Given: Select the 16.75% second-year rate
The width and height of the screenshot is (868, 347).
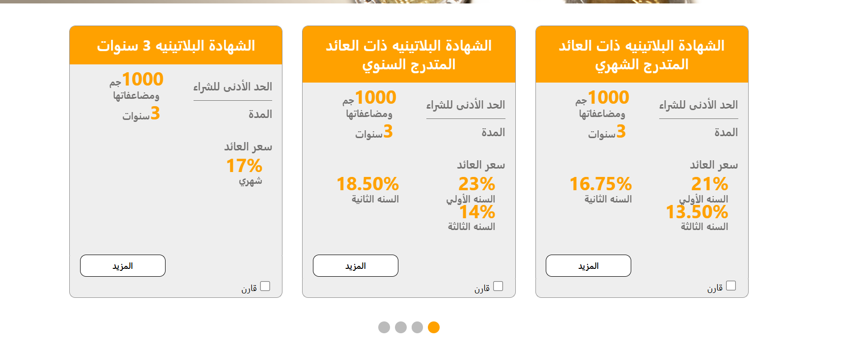Looking at the screenshot, I should coord(600,184).
